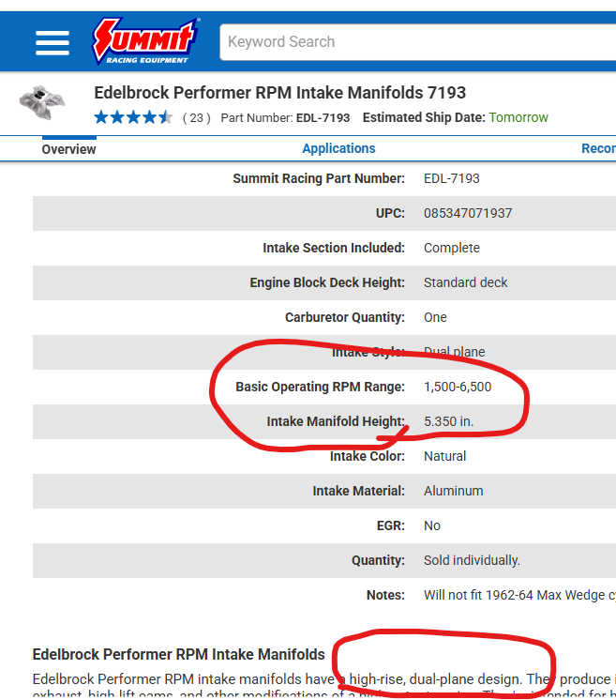
Task: Click the EDL-7193 value in specs table
Action: point(452,178)
